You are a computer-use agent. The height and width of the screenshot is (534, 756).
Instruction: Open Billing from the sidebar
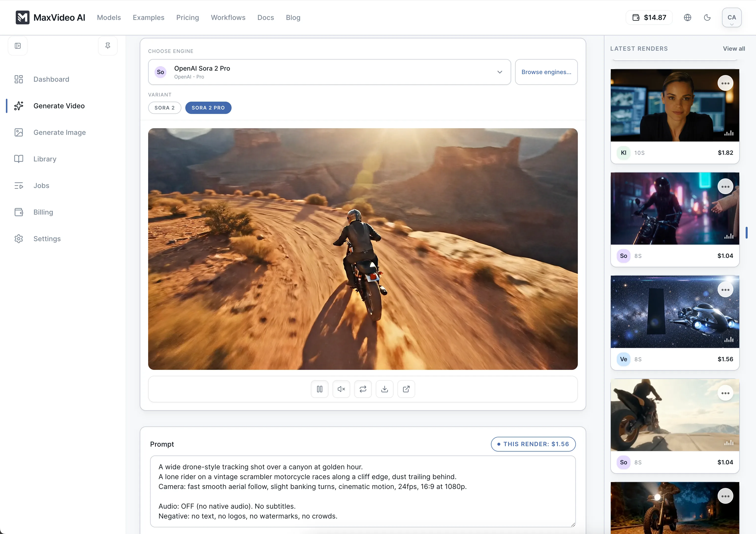click(x=43, y=212)
